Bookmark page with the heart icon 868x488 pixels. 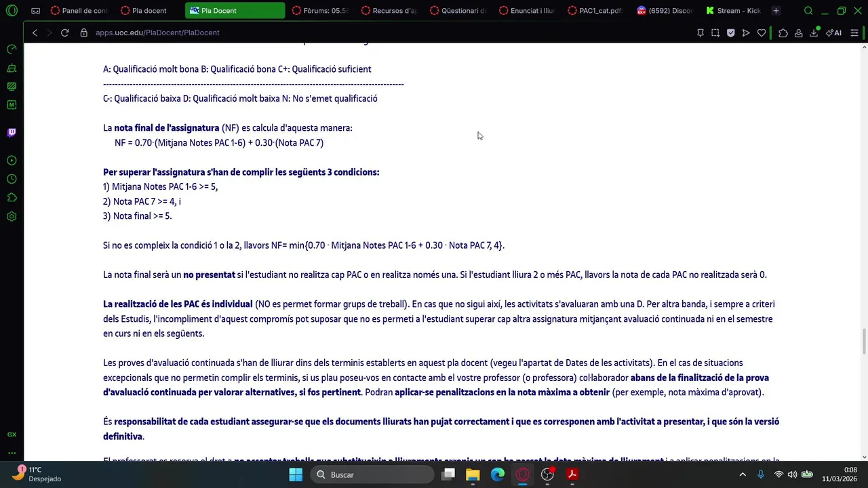pyautogui.click(x=762, y=33)
